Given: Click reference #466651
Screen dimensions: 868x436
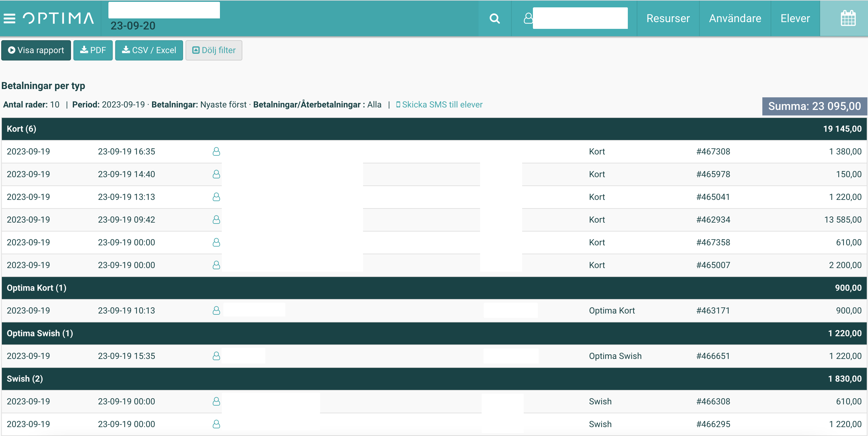Looking at the screenshot, I should click(x=713, y=356).
